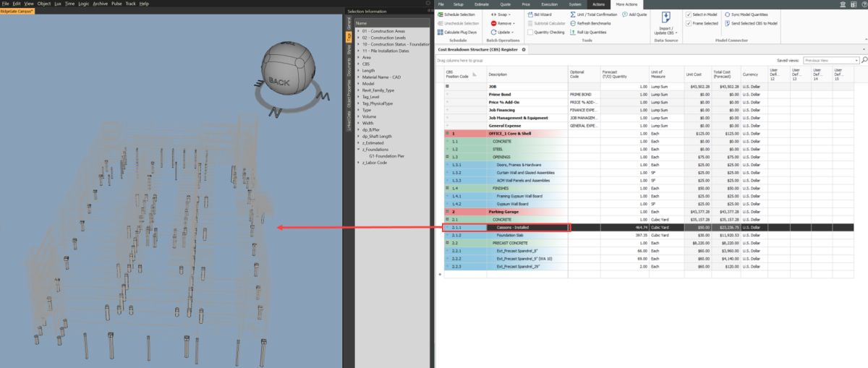Select the Object Properties side tab
Screen dimensions: 868x368
349,95
